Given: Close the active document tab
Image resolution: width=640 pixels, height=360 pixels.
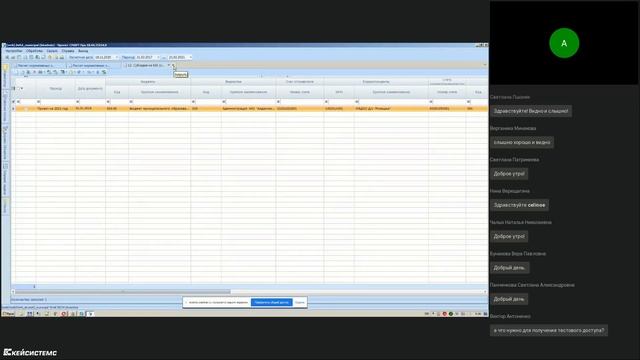Looking at the screenshot, I should (173, 65).
